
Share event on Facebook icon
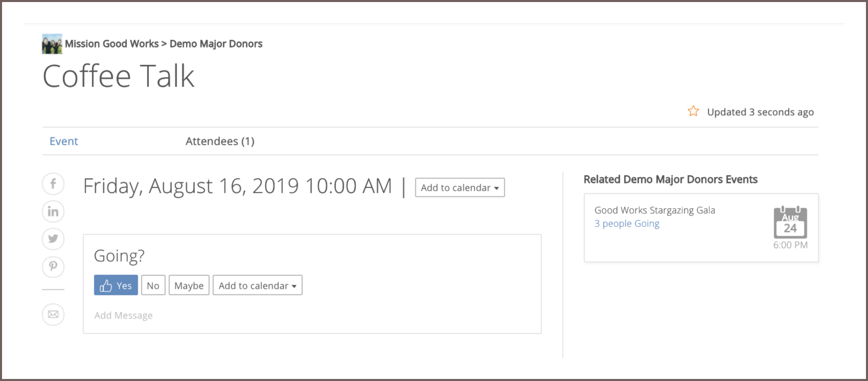53,184
